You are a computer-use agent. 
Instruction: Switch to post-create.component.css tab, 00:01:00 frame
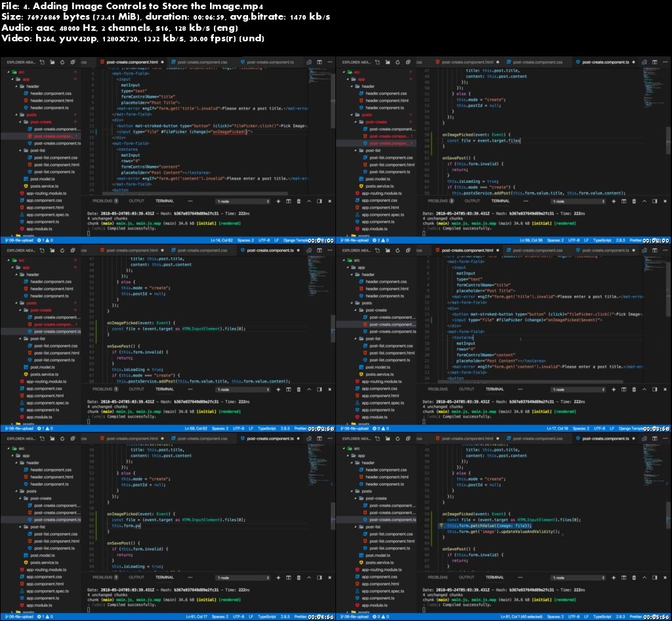(202, 62)
